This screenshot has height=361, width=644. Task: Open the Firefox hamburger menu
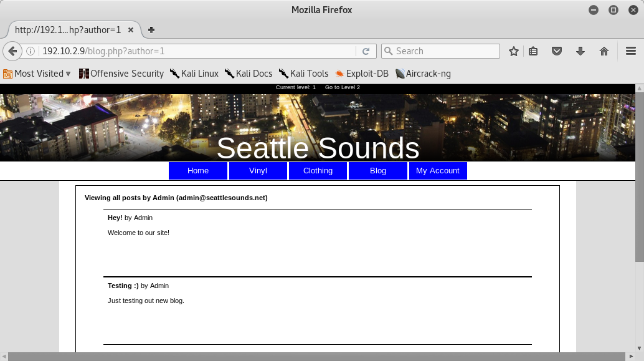click(630, 51)
